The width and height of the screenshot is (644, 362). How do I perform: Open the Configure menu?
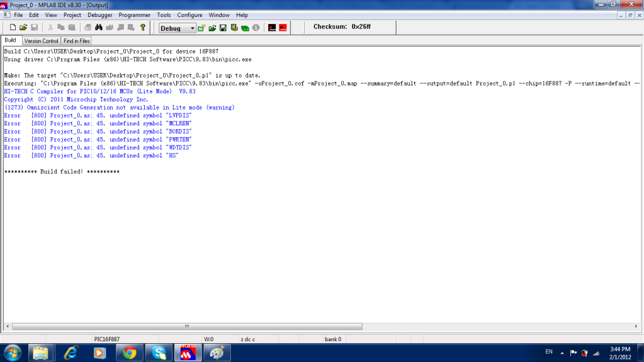click(189, 14)
